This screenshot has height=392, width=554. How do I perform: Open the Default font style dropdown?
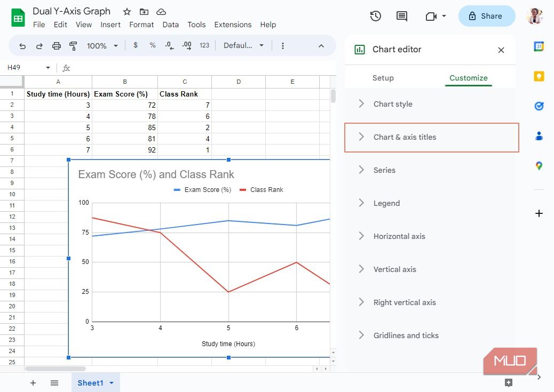243,45
